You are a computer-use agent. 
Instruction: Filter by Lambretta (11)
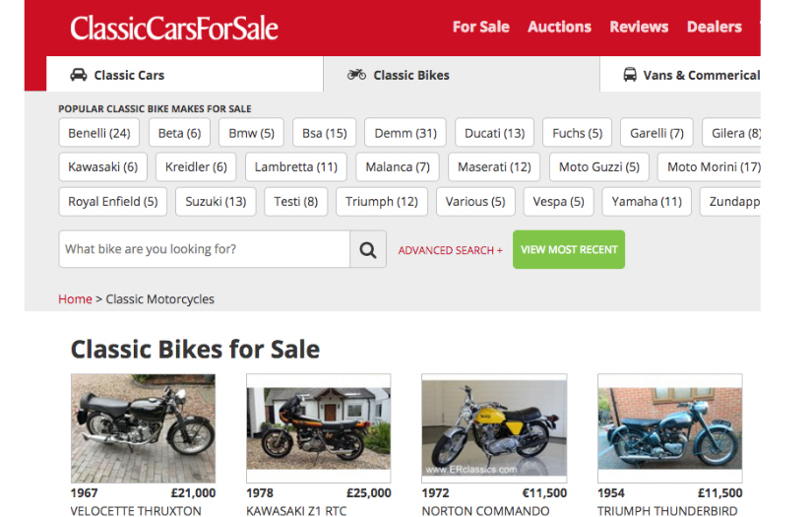(x=295, y=166)
